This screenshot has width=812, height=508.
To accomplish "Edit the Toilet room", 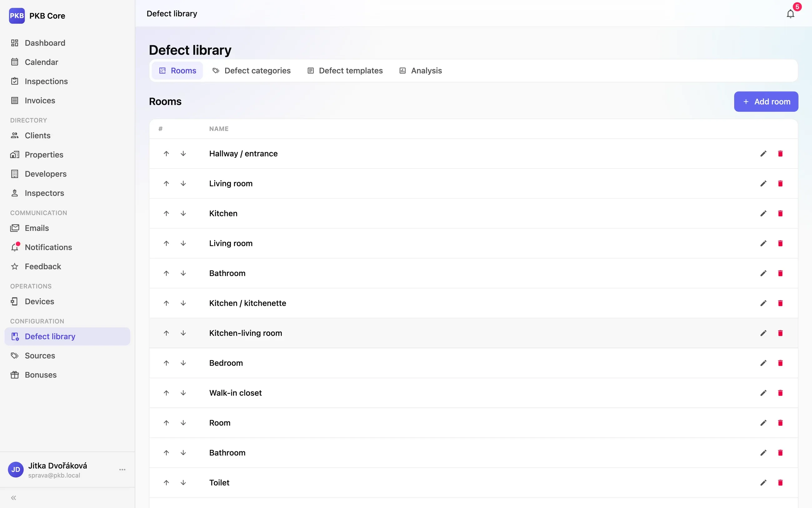I will [763, 482].
